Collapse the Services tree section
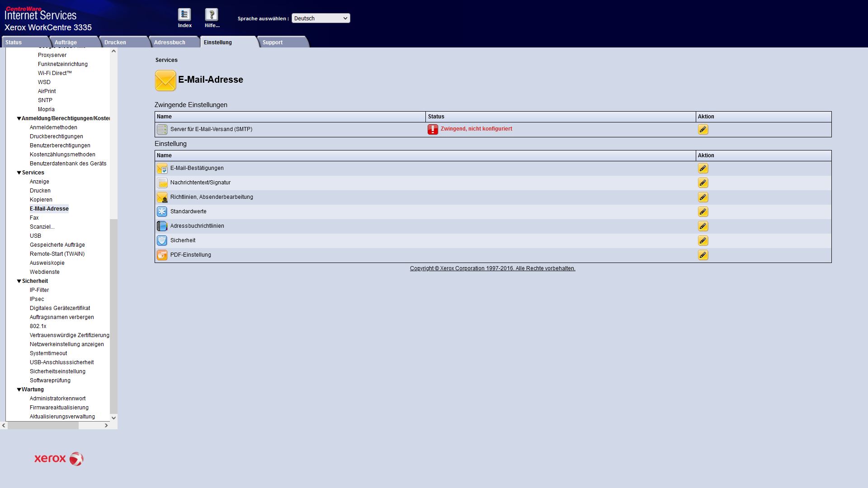Image resolution: width=868 pixels, height=488 pixels. (x=19, y=173)
